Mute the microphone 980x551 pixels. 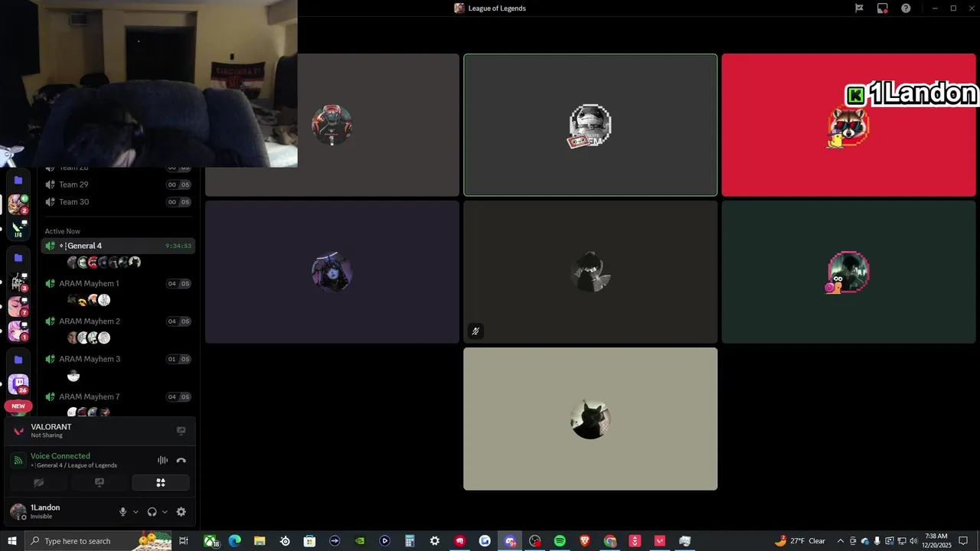click(x=122, y=512)
